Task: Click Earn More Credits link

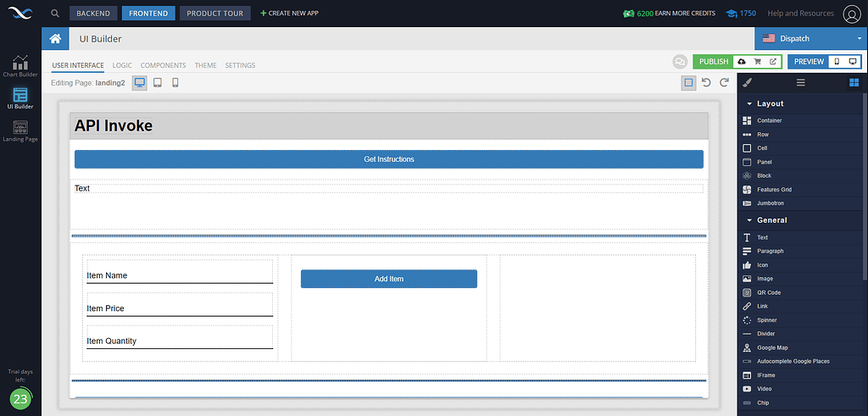Action: click(x=685, y=14)
